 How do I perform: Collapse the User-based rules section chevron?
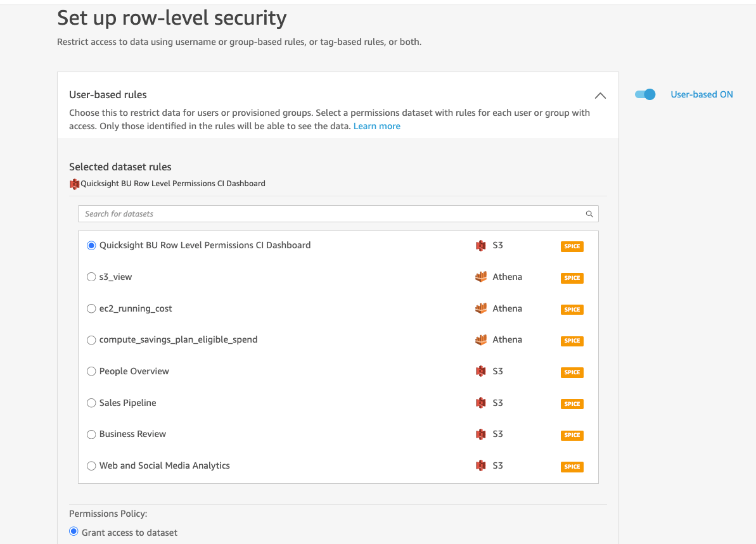(600, 96)
